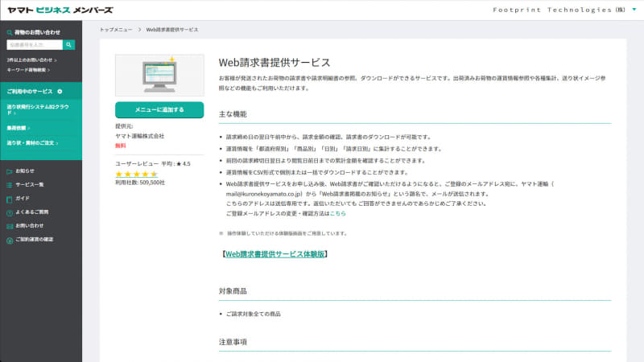
Task: Select お知らせ in the sidebar menu
Action: (25, 171)
